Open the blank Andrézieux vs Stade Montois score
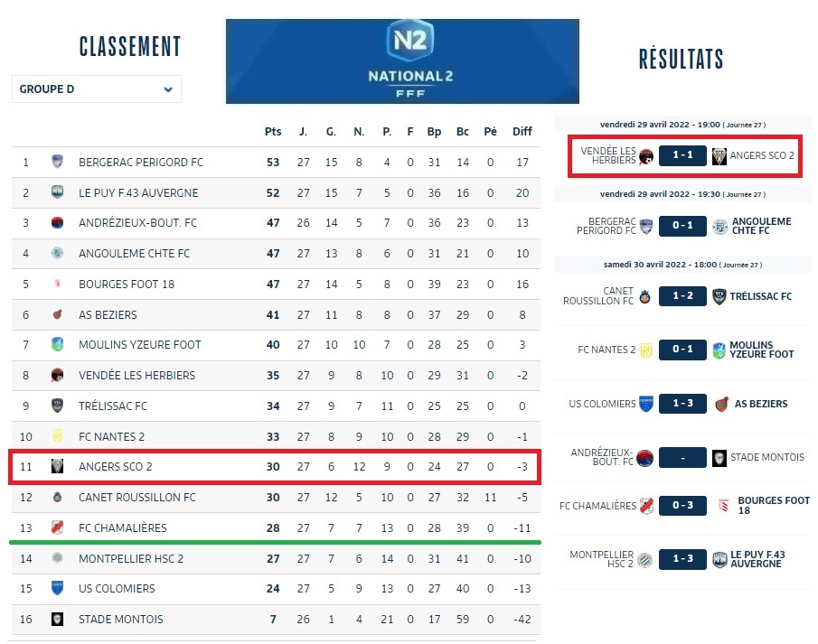818x644 pixels. click(682, 457)
